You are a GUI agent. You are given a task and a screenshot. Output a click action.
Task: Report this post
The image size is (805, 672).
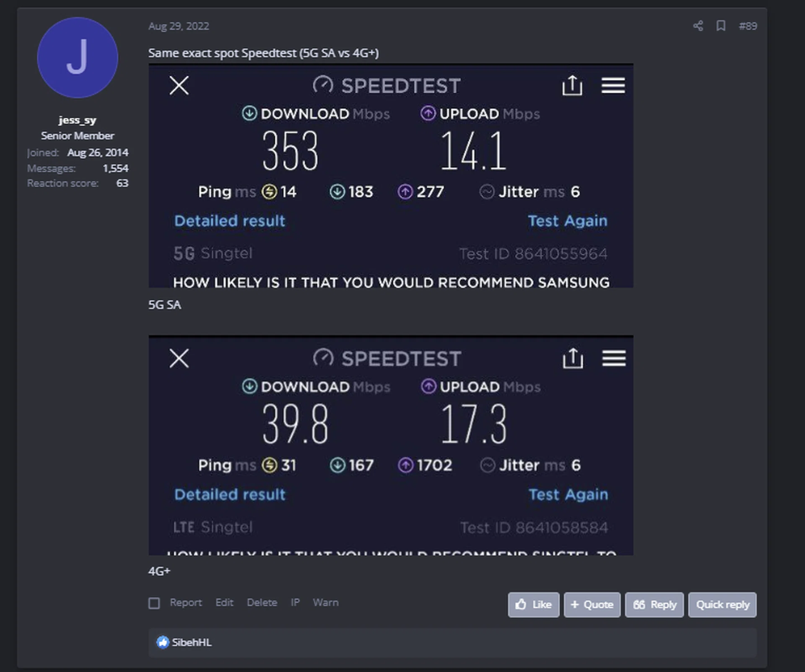tap(186, 603)
